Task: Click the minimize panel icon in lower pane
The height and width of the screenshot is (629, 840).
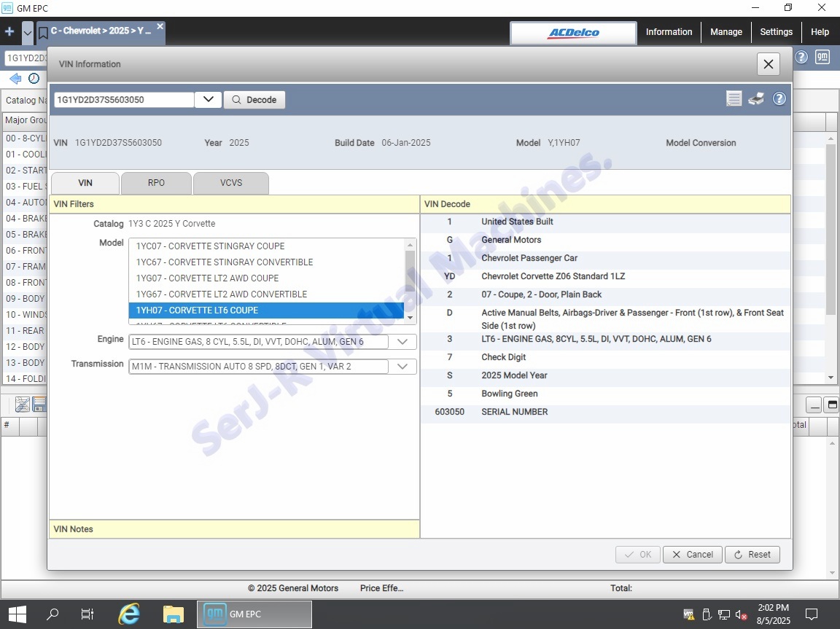Action: 814,405
